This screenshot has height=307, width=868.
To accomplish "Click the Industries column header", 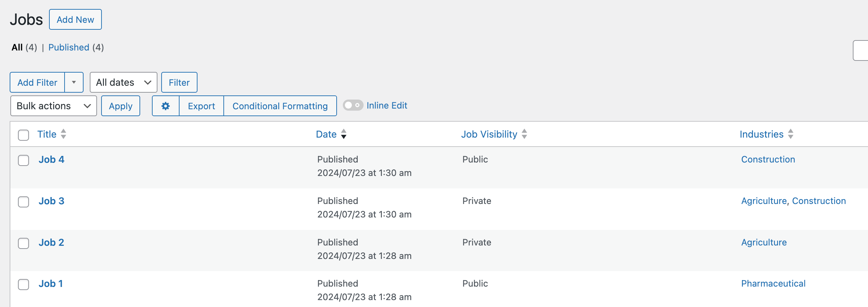I will [x=762, y=134].
